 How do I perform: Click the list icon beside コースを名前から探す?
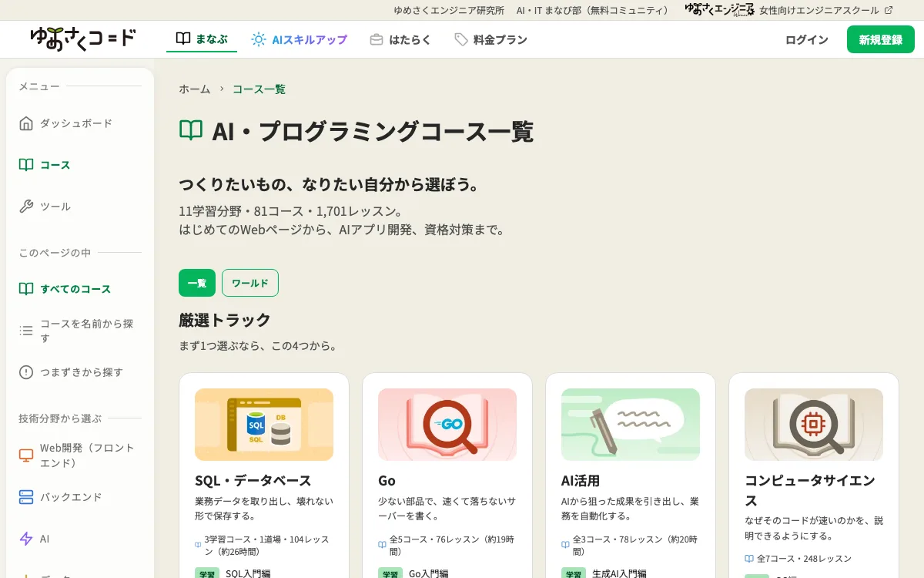[x=26, y=331]
